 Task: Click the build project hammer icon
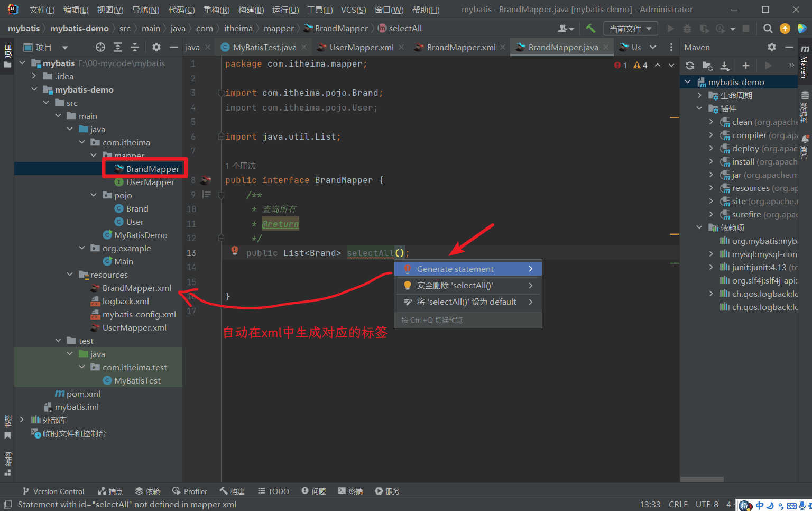(590, 29)
